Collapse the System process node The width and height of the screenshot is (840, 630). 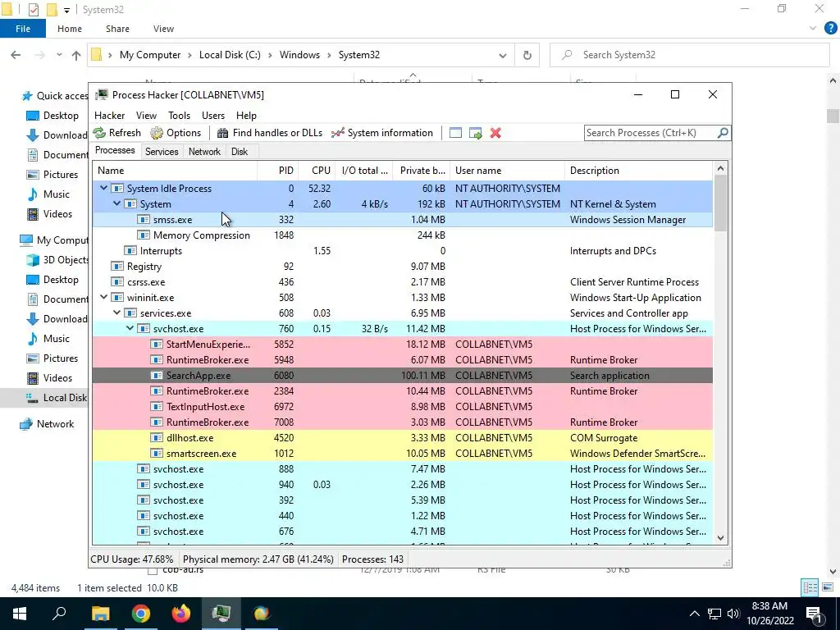[116, 203]
